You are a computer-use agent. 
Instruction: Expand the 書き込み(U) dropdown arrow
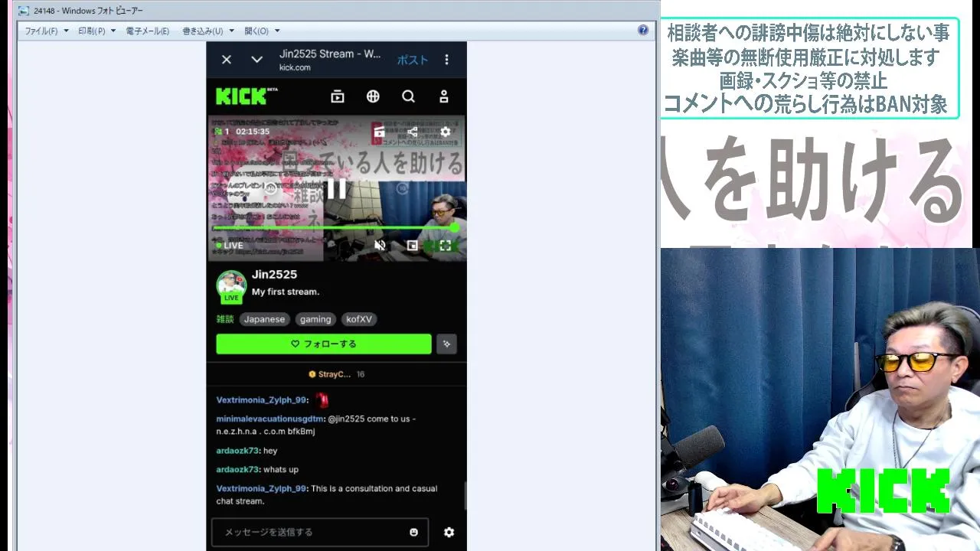point(231,31)
